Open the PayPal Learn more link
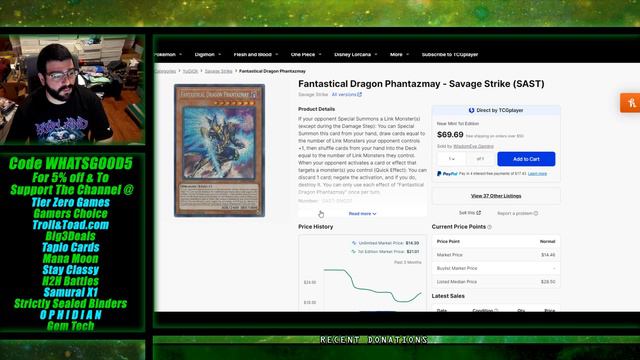This screenshot has width=640, height=360. point(537,173)
